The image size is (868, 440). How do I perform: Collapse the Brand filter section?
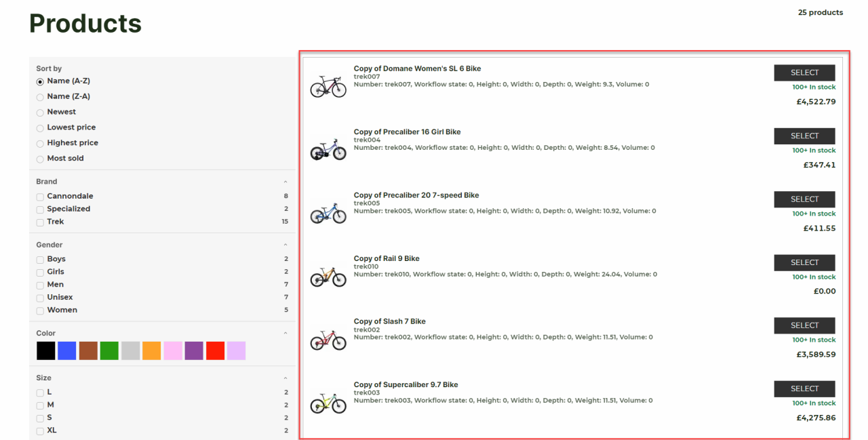tap(285, 182)
